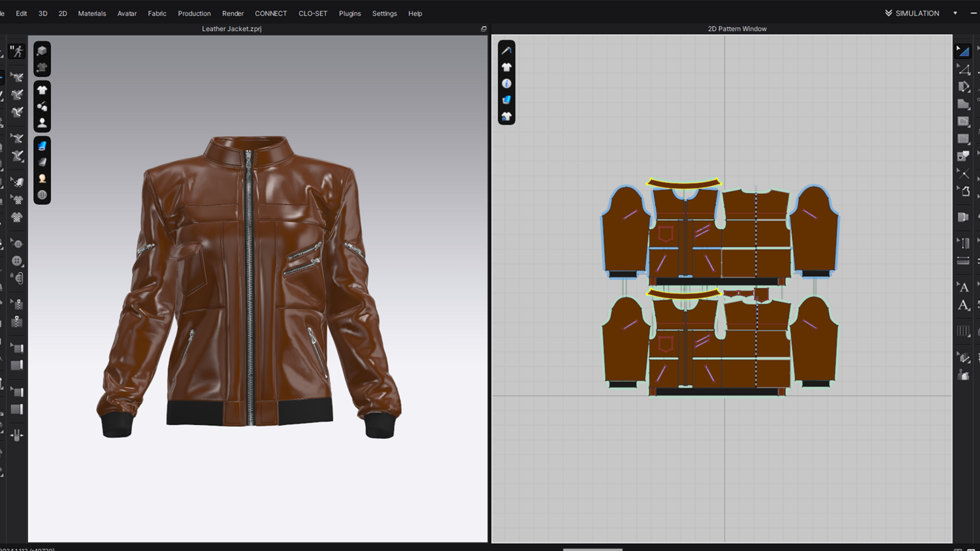Click the CONNECT menu button
The image size is (980, 551).
[x=270, y=13]
